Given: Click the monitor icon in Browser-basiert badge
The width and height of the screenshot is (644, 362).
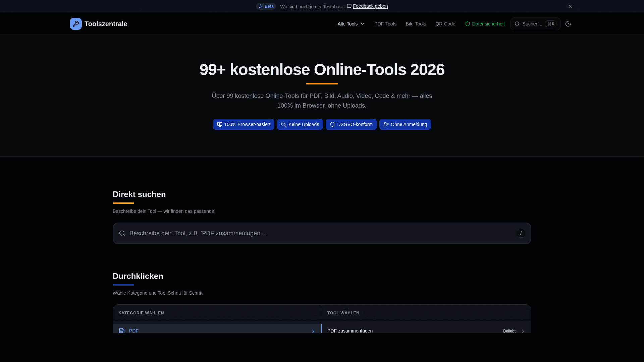Looking at the screenshot, I should point(220,124).
